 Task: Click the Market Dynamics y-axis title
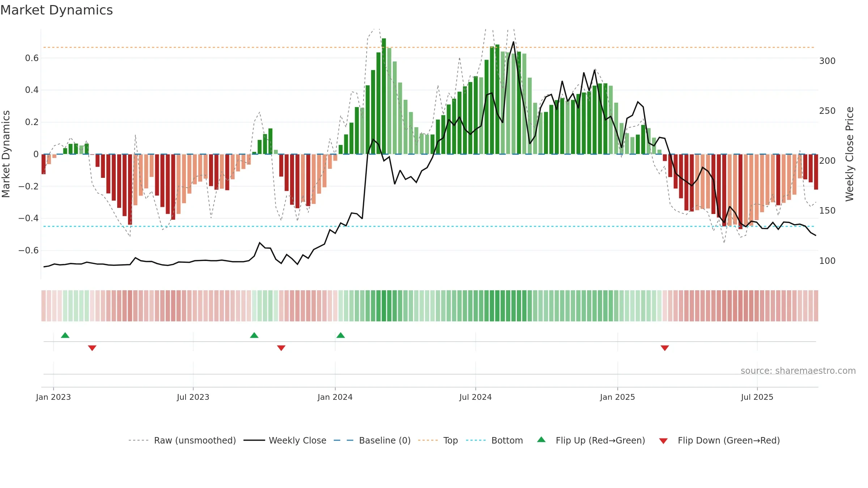tap(6, 154)
